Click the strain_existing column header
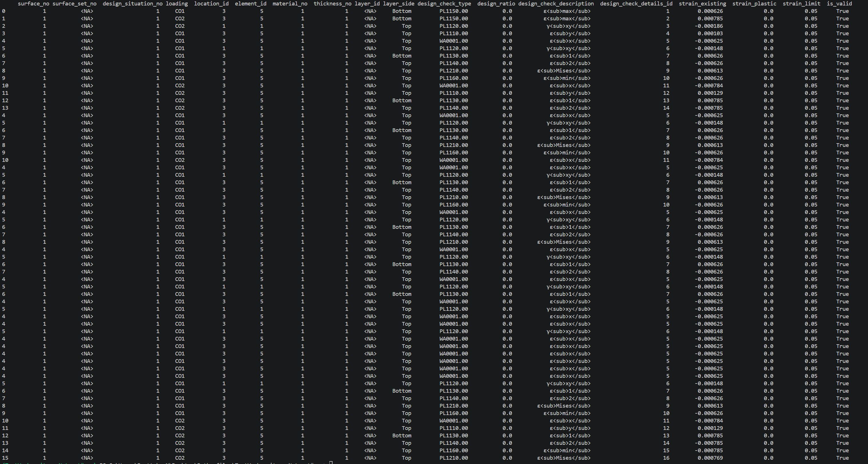 702,4
